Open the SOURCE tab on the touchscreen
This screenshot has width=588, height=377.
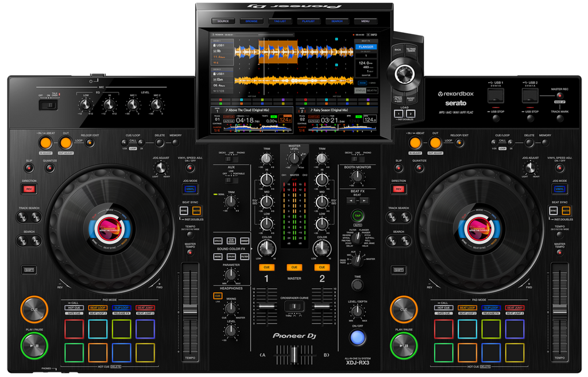pos(223,21)
